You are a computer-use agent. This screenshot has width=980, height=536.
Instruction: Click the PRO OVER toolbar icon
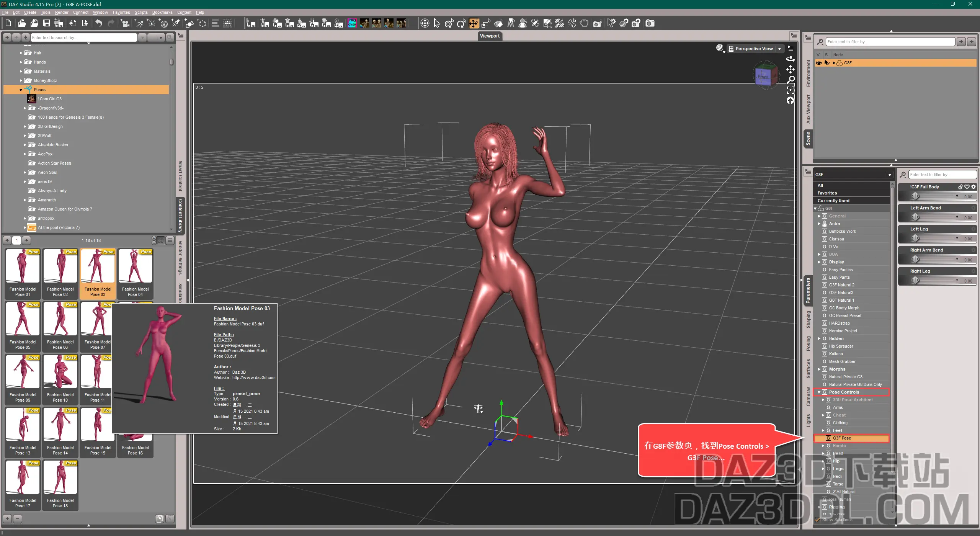pos(352,23)
